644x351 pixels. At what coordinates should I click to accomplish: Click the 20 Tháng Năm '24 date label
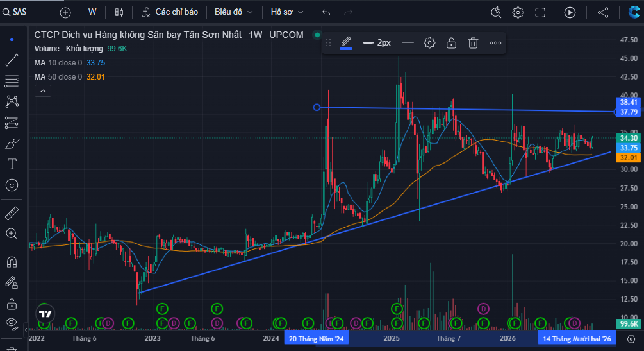coord(317,339)
